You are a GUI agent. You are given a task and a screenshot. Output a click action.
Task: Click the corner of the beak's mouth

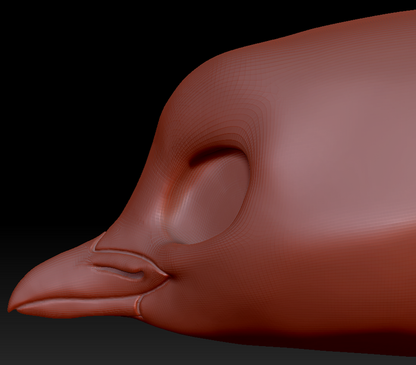tap(167, 276)
